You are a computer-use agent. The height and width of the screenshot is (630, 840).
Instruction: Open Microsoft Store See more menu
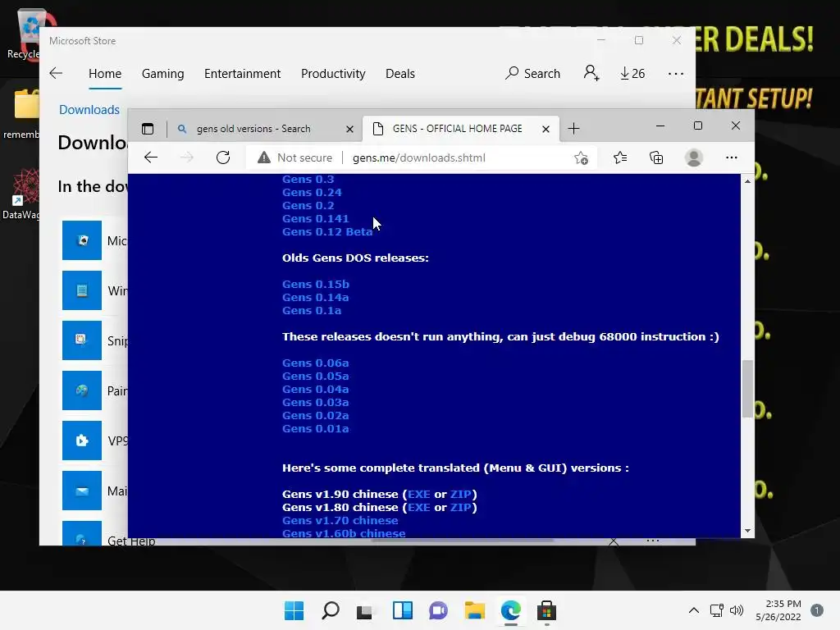676,73
